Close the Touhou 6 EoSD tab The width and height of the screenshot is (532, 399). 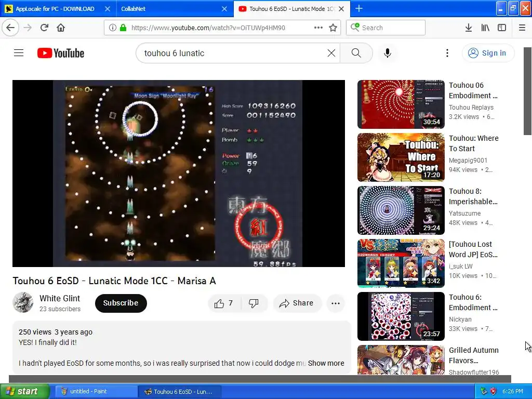(342, 9)
